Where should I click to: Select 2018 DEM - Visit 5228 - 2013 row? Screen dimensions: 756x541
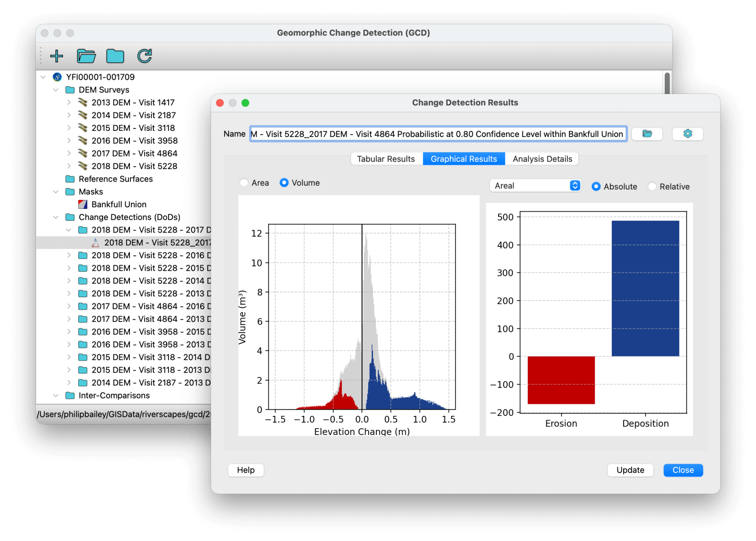tap(124, 294)
